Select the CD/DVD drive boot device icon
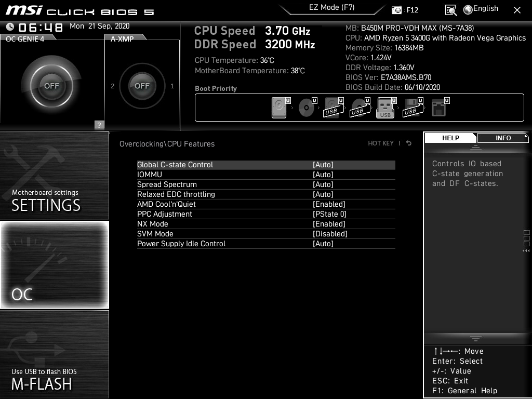This screenshot has height=399, width=532. [308, 108]
